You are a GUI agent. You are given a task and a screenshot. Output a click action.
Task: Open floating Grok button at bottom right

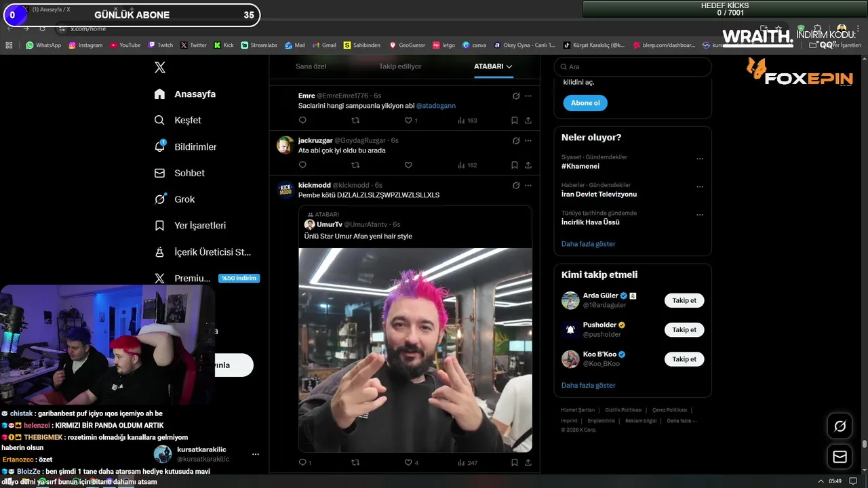pyautogui.click(x=840, y=426)
